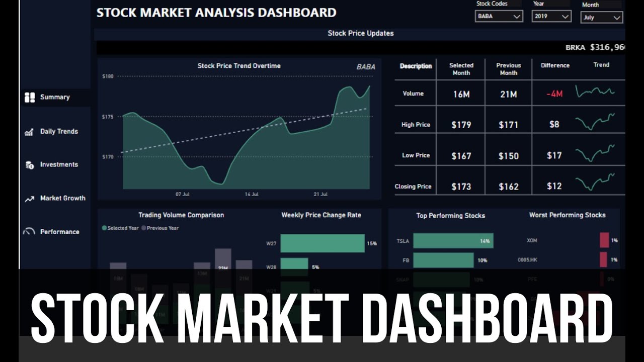Click the Top Performing Stocks heading
This screenshot has height=362, width=644.
pyautogui.click(x=450, y=215)
